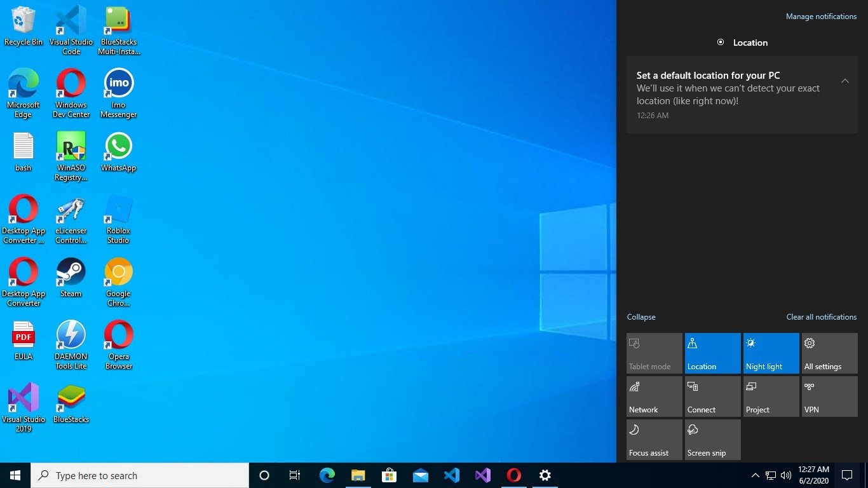Toggle the Focus assist tile
Viewport: 868px width, 488px height.
[654, 440]
